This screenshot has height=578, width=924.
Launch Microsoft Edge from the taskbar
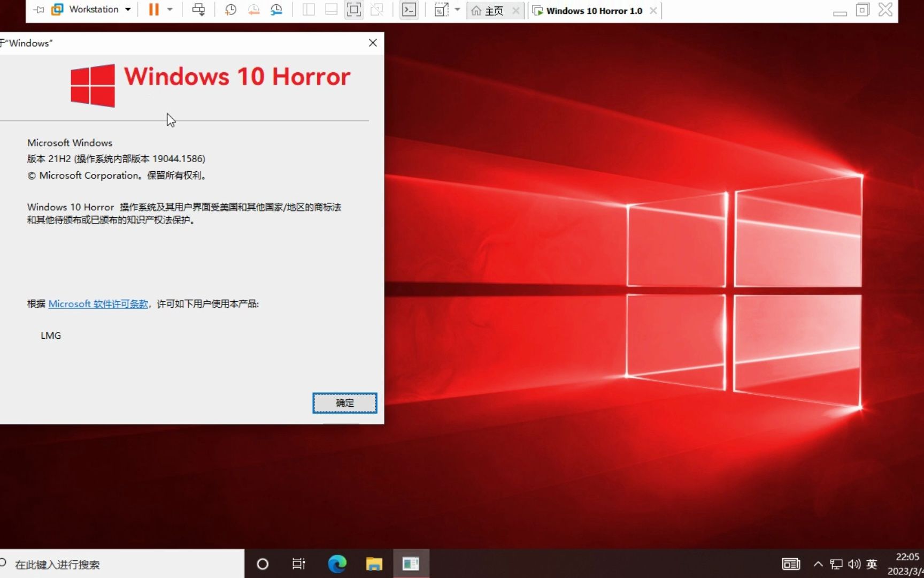[x=336, y=564]
